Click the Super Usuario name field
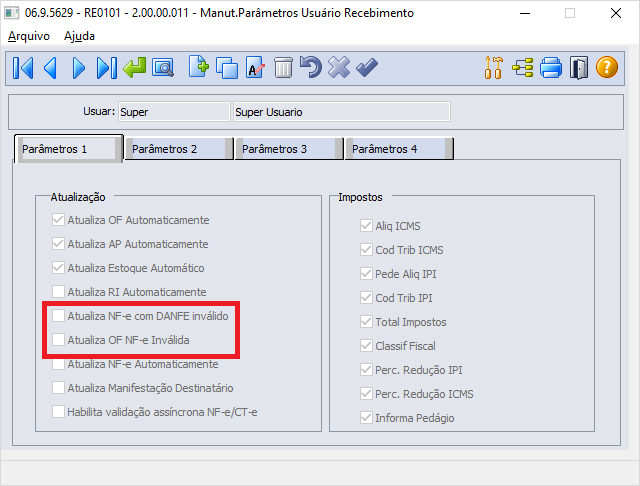 [x=342, y=112]
